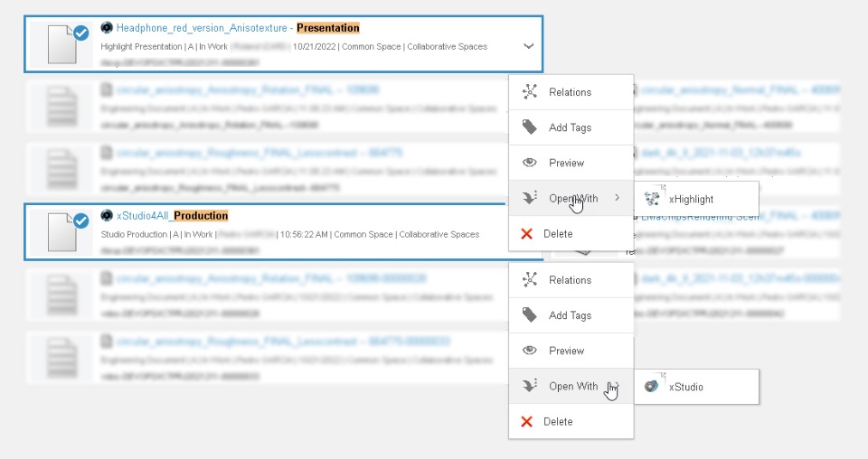Viewport: 868px width, 459px height.
Task: Expand the chevron on the Headphone_red_version row
Action: [x=528, y=46]
